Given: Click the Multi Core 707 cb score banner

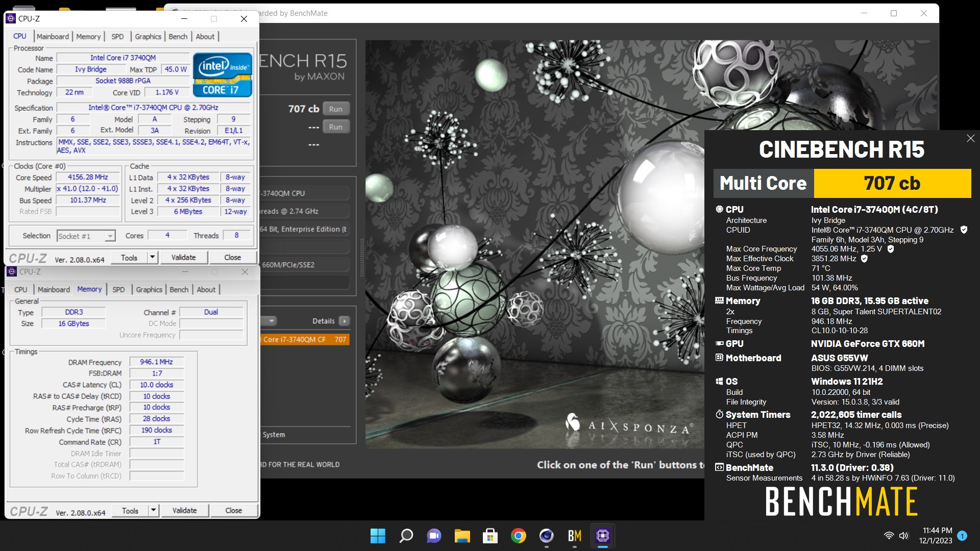Looking at the screenshot, I should tap(842, 184).
